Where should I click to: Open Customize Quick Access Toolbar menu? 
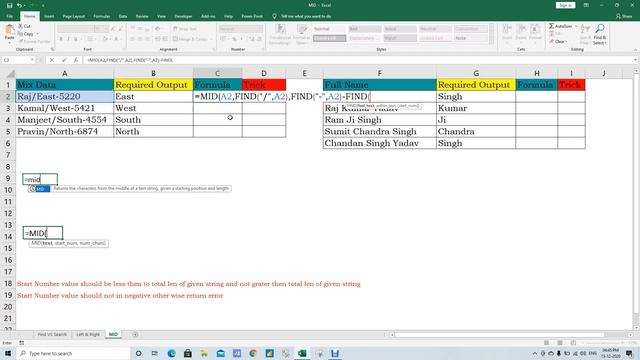pyautogui.click(x=43, y=5)
